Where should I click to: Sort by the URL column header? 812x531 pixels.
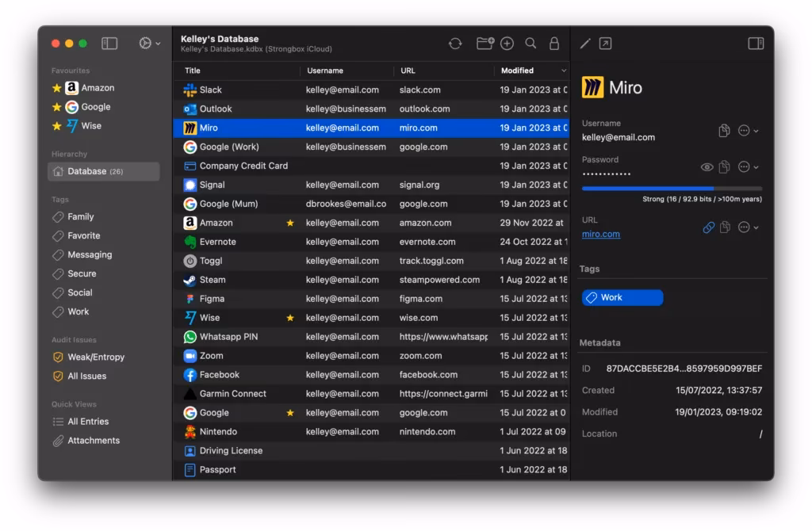coord(408,71)
